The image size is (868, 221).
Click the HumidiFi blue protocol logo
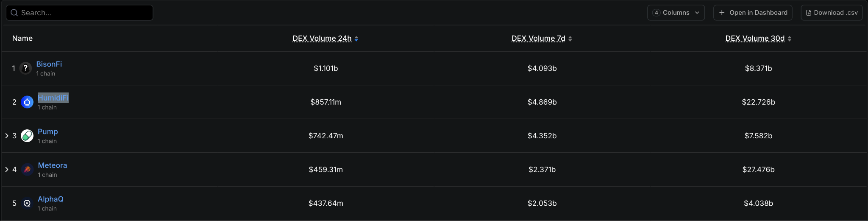click(x=27, y=102)
